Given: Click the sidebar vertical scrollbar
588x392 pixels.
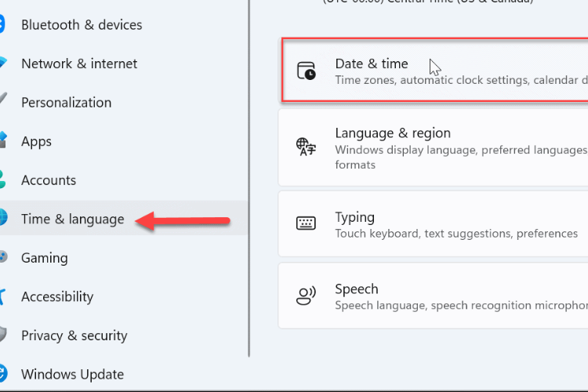Looking at the screenshot, I should 249,178.
